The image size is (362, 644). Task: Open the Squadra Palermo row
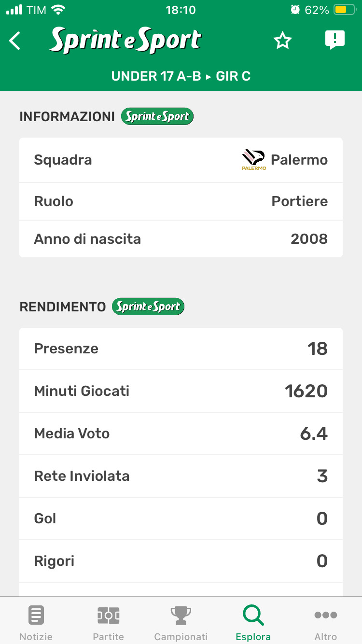pos(181,160)
